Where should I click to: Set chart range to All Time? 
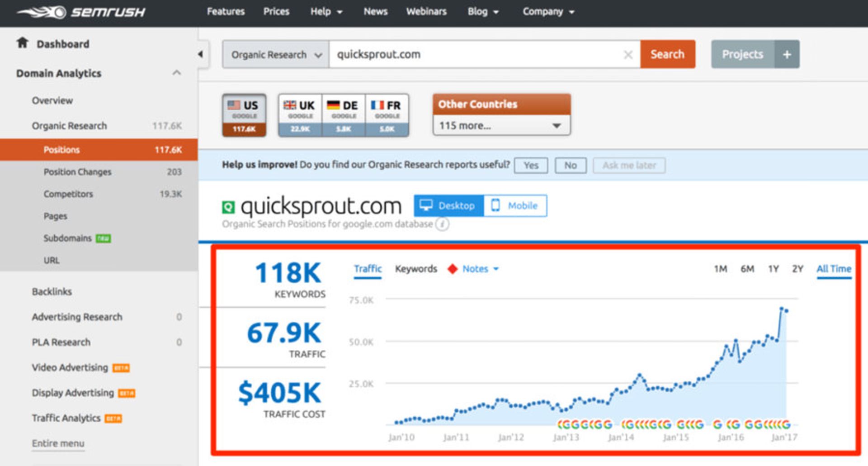[x=834, y=269]
